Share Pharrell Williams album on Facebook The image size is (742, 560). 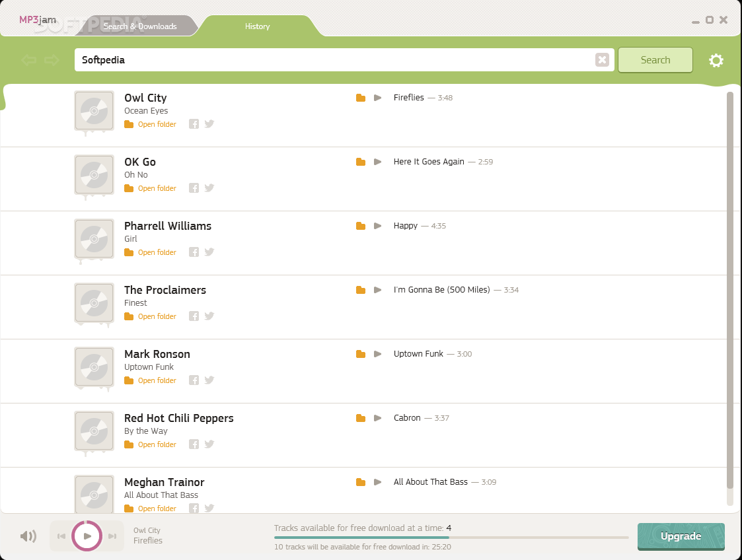[x=194, y=252]
